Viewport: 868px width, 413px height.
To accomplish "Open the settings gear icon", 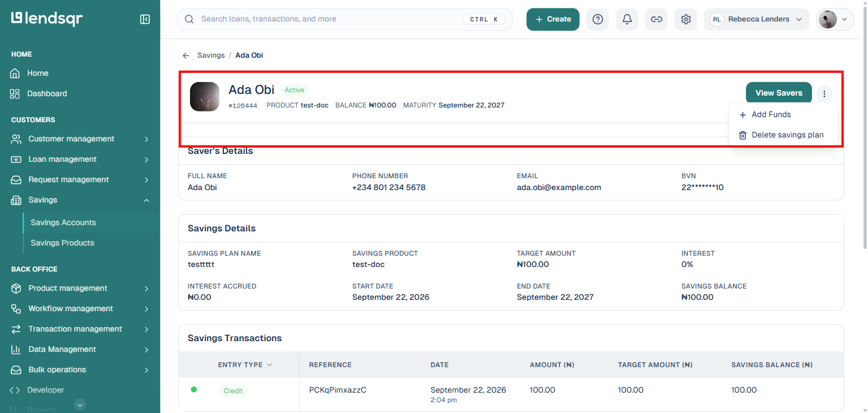I will pos(686,19).
